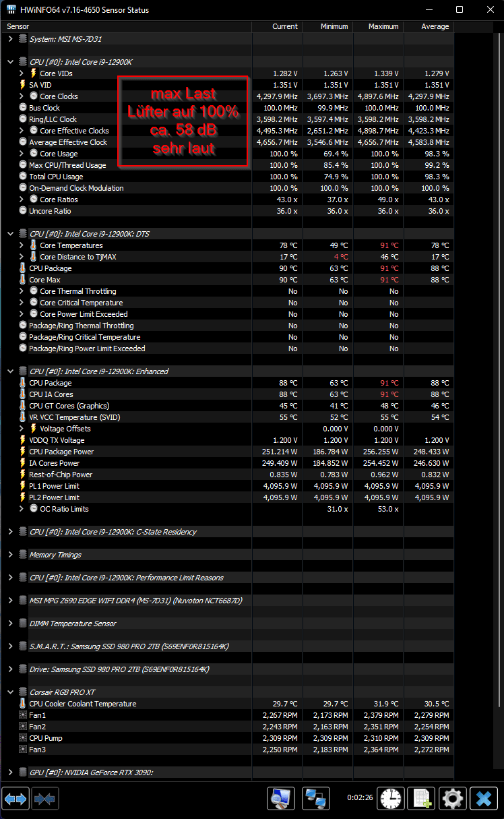
Task: Open the sensor summary monitor icon
Action: point(281,799)
